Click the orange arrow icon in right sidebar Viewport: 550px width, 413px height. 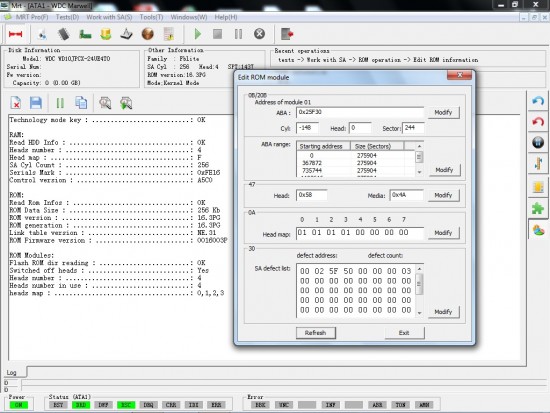[x=538, y=164]
